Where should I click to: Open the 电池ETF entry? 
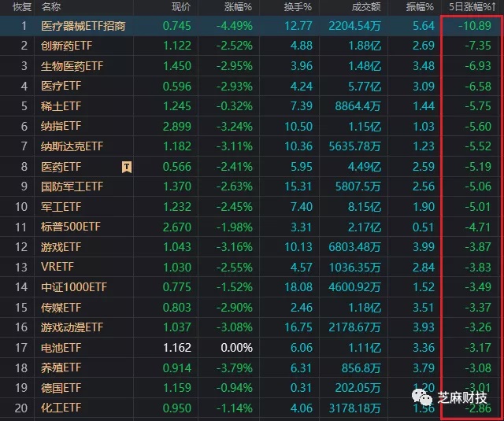click(61, 348)
